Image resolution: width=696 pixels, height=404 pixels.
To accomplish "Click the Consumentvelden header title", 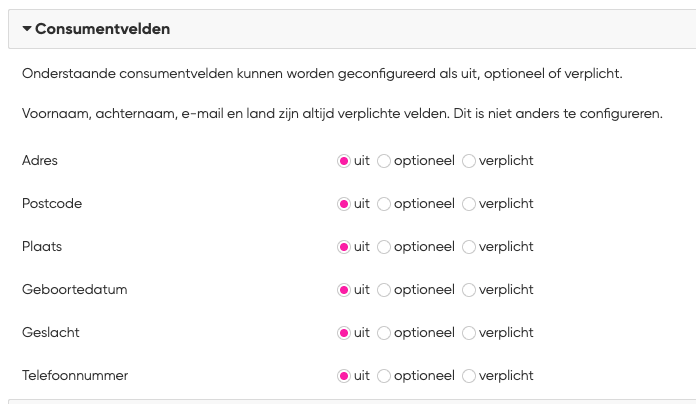I will tap(102, 29).
